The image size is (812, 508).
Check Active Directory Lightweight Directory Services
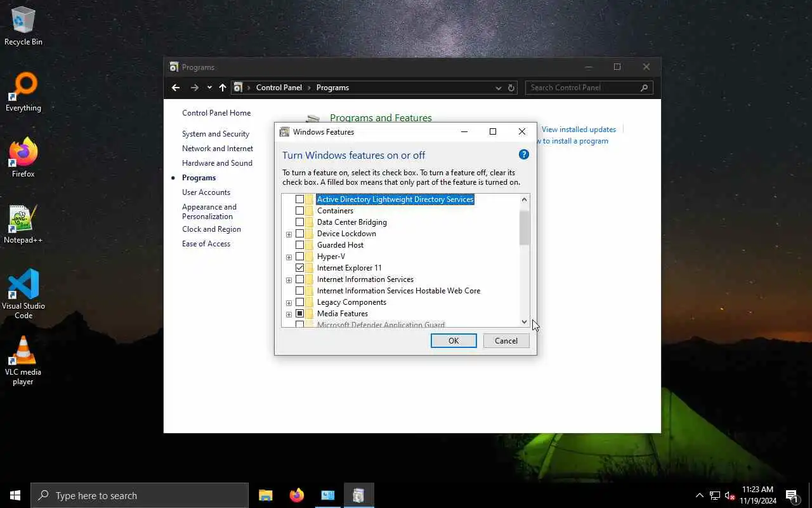[x=299, y=199]
